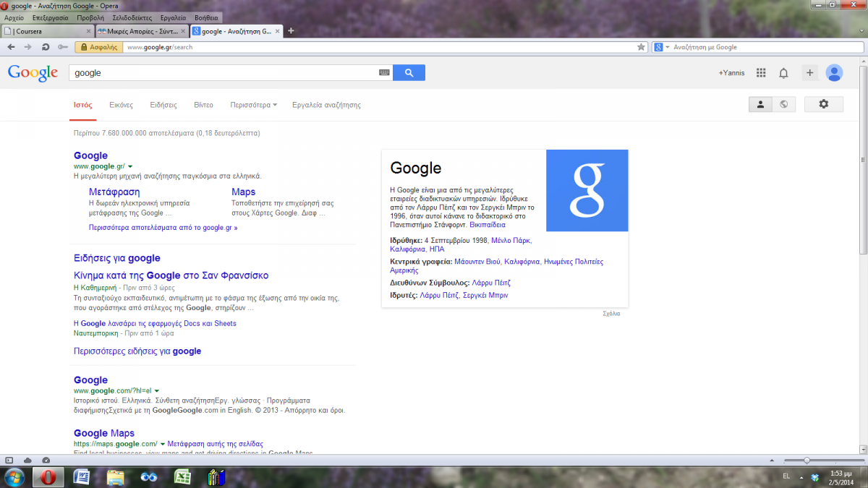
Task: Click the Google logo on the page
Action: (33, 73)
